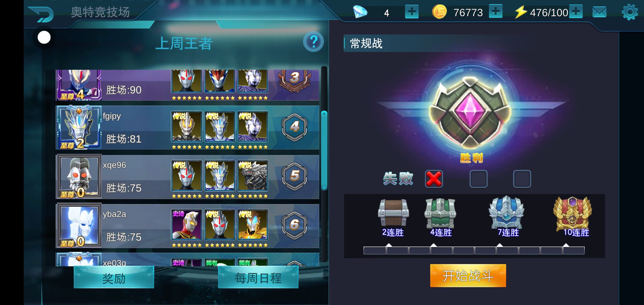
Task: Open the mail envelope icon
Action: pos(599,12)
